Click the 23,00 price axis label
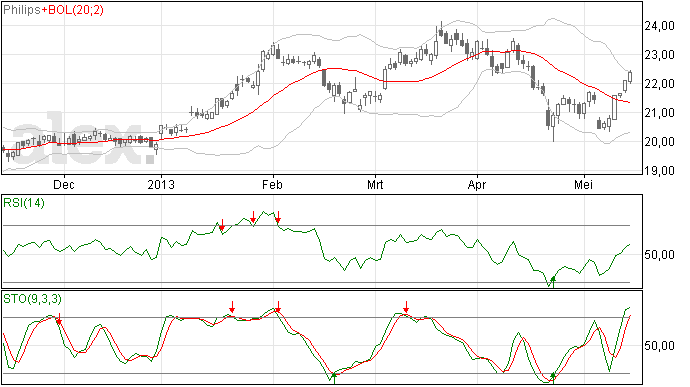The height and width of the screenshot is (387, 690). coord(659,55)
